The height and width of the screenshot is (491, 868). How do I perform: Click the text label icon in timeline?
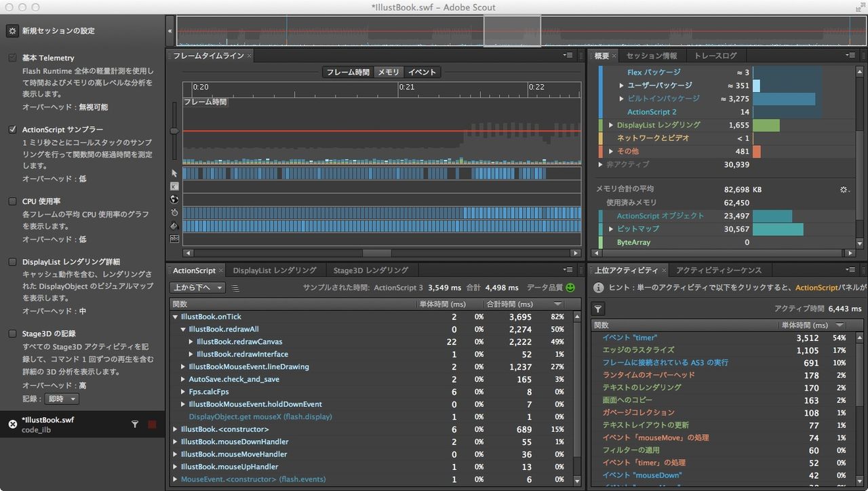pyautogui.click(x=174, y=239)
